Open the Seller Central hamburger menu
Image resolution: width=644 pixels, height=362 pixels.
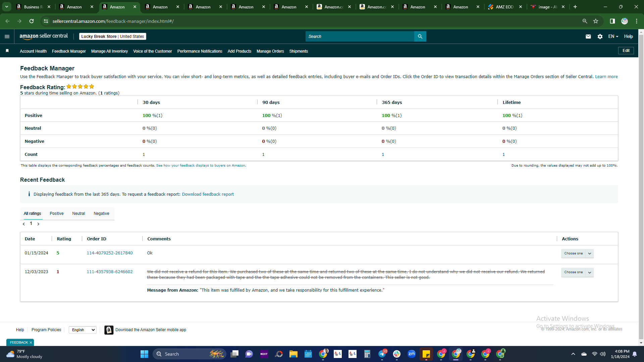(x=7, y=37)
